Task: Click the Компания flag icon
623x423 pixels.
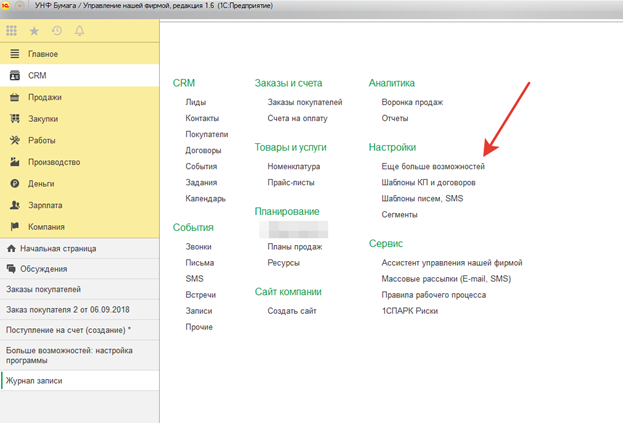Action: 15,226
